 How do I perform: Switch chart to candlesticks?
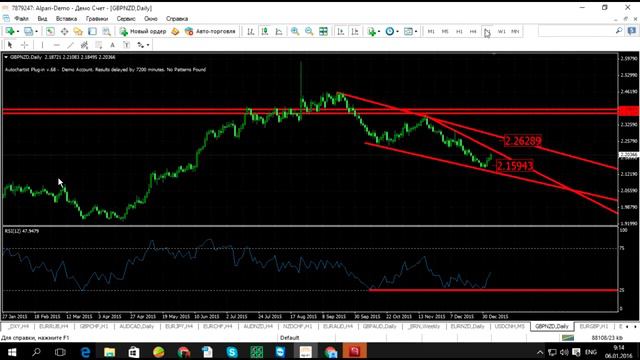(265, 31)
